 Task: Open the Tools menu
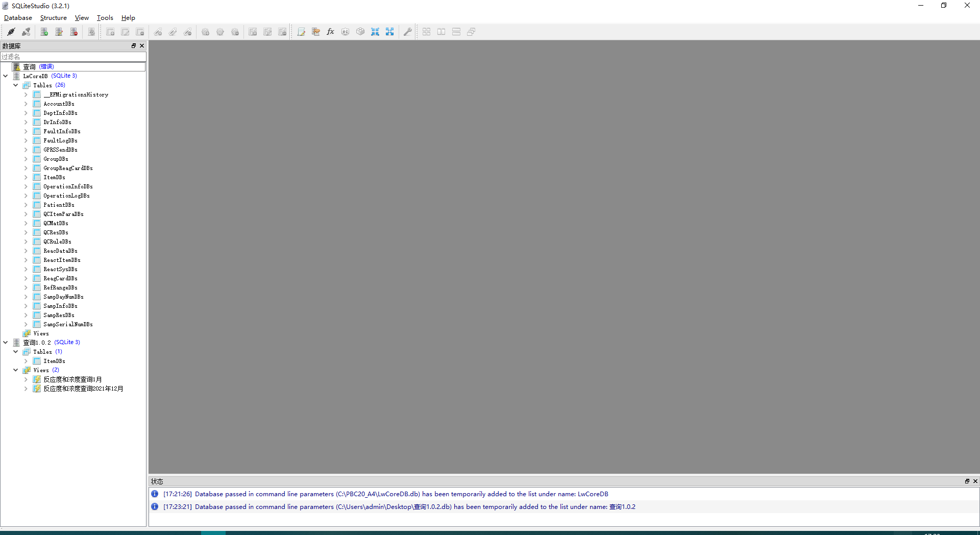[105, 18]
